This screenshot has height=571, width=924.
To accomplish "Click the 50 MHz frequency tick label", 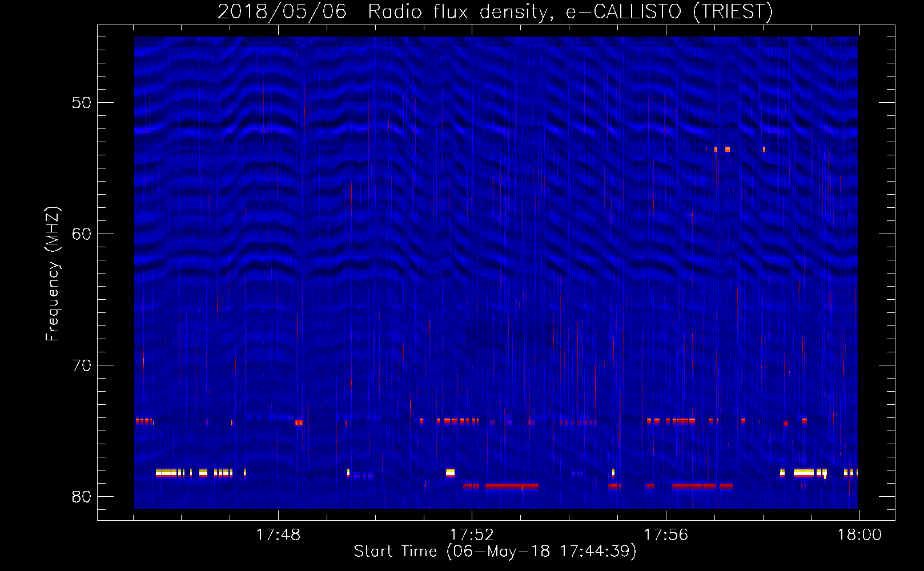I will point(82,103).
